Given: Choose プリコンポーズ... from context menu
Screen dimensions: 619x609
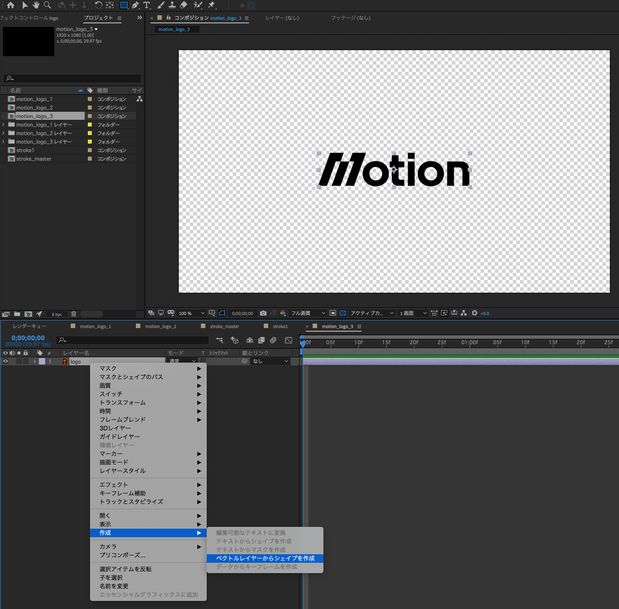Looking at the screenshot, I should [x=148, y=555].
